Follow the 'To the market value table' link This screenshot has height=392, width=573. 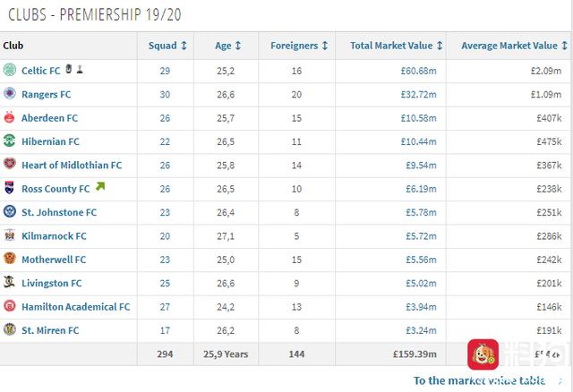(x=480, y=380)
